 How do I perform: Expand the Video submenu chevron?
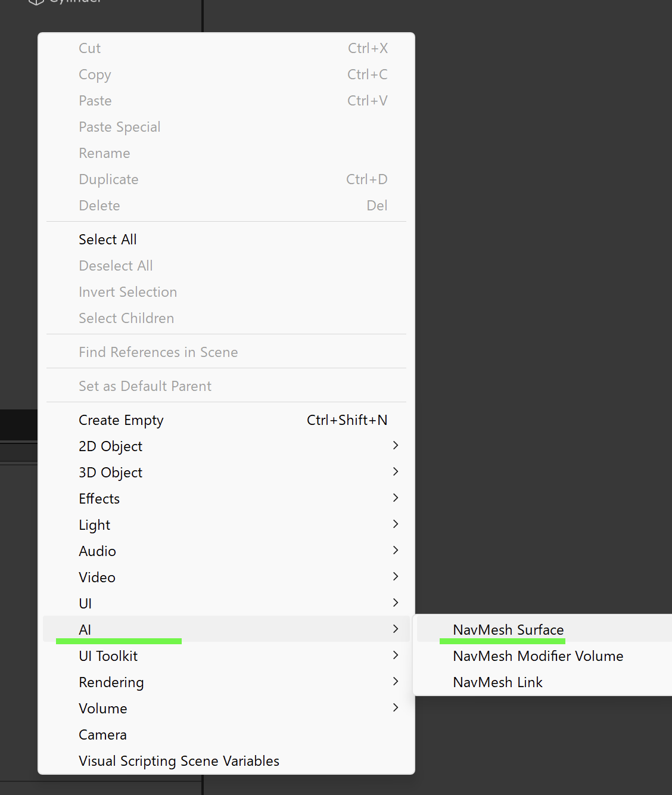click(x=396, y=577)
